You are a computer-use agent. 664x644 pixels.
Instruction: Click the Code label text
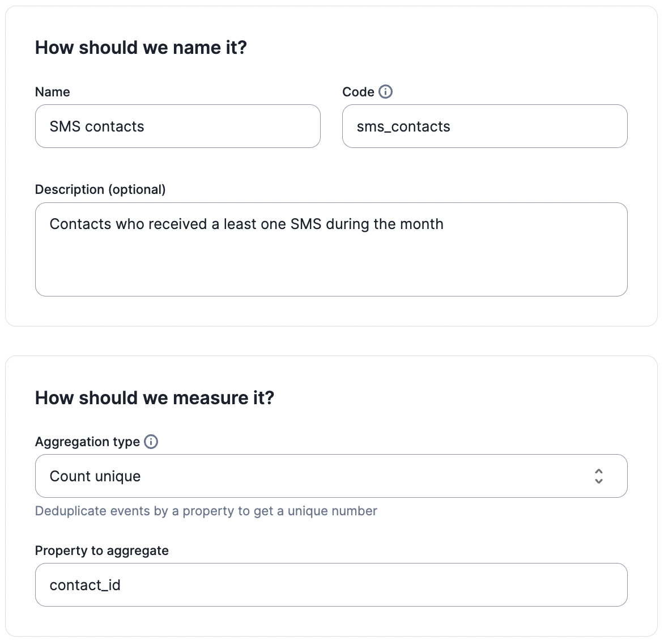pos(358,92)
